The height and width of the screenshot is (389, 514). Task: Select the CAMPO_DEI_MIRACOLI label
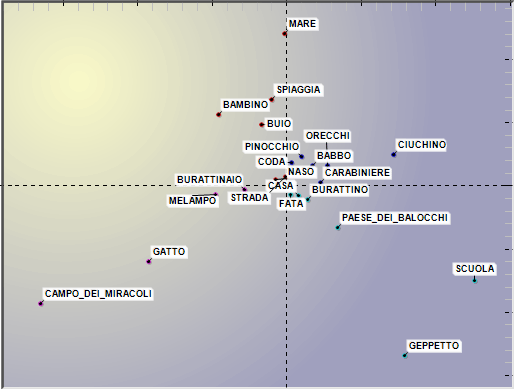tap(98, 294)
